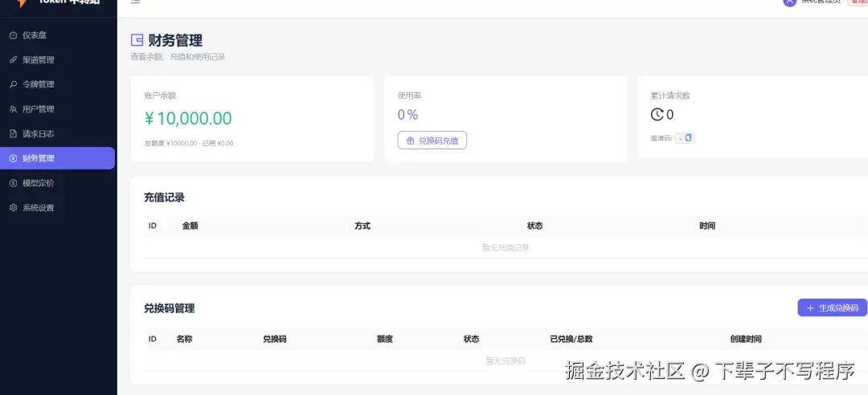Click the 充值记录 section heading

(165, 197)
